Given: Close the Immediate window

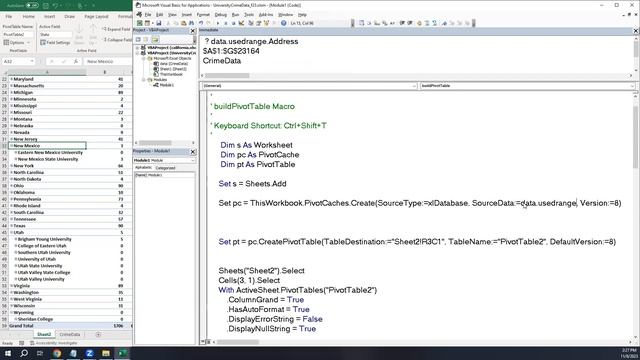Looking at the screenshot, I should pyautogui.click(x=636, y=31).
